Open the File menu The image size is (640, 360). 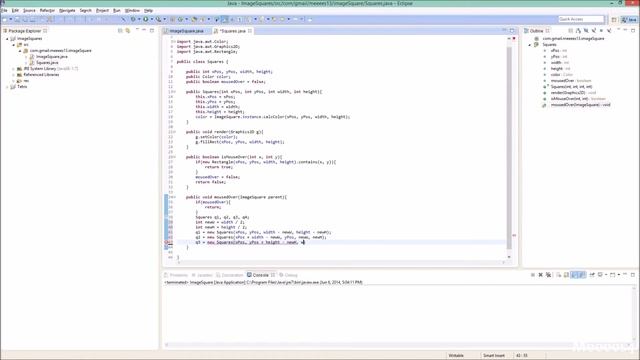[4, 10]
